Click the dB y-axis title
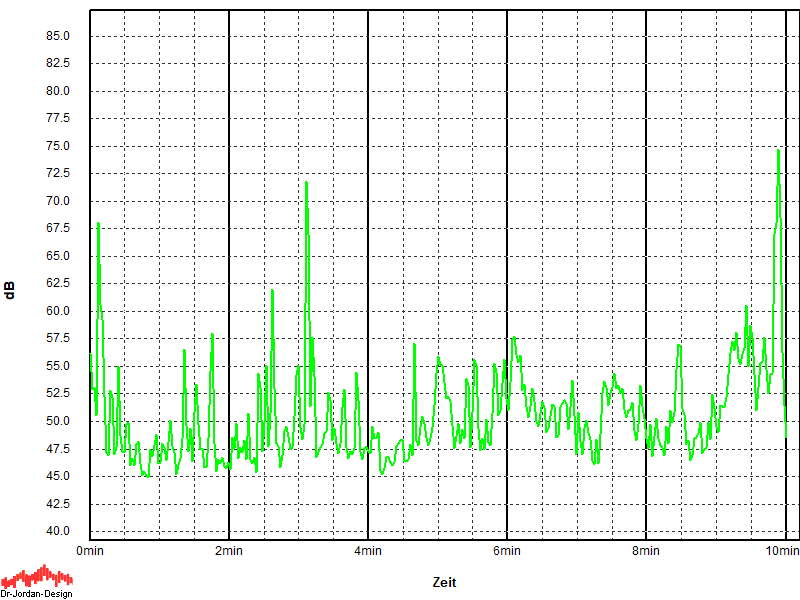The height and width of the screenshot is (600, 800). tap(10, 291)
